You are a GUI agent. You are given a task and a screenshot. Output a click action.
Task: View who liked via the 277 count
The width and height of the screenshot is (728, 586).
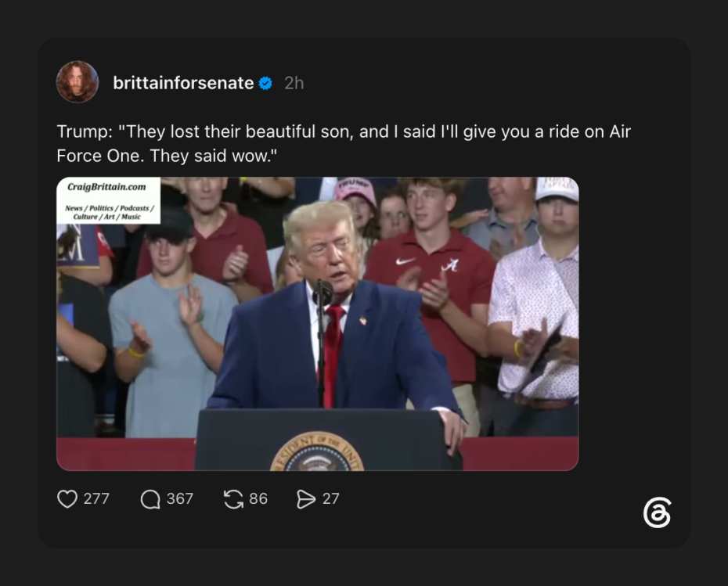[x=96, y=499]
